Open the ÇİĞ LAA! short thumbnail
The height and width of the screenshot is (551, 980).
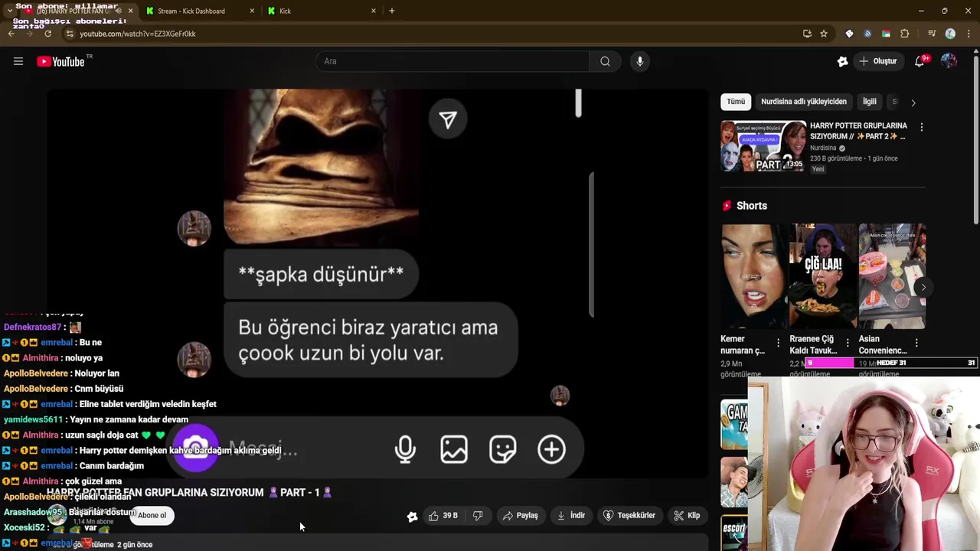[x=823, y=276]
